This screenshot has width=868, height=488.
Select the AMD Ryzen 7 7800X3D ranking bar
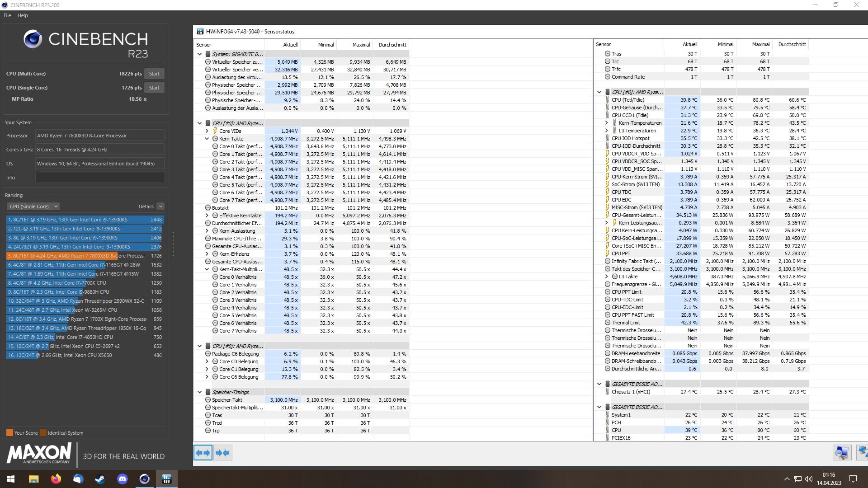[x=85, y=256]
